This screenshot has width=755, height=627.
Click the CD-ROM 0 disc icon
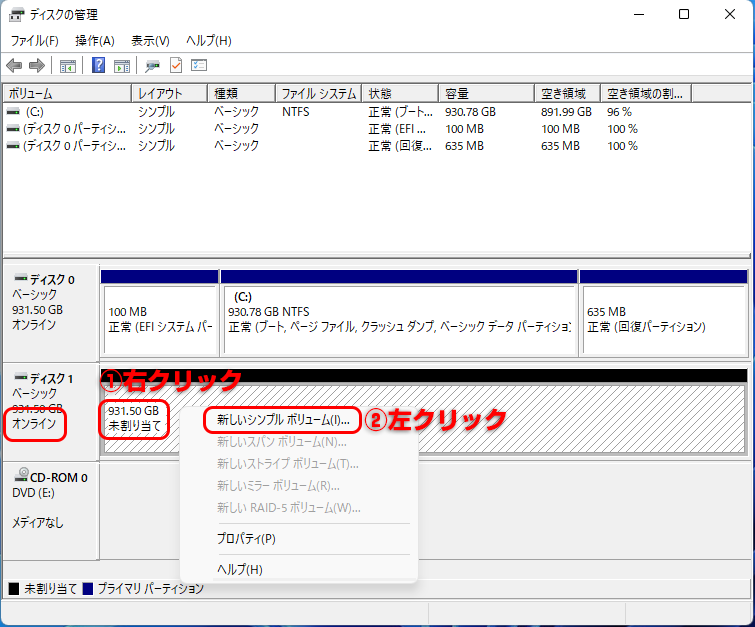(22, 475)
